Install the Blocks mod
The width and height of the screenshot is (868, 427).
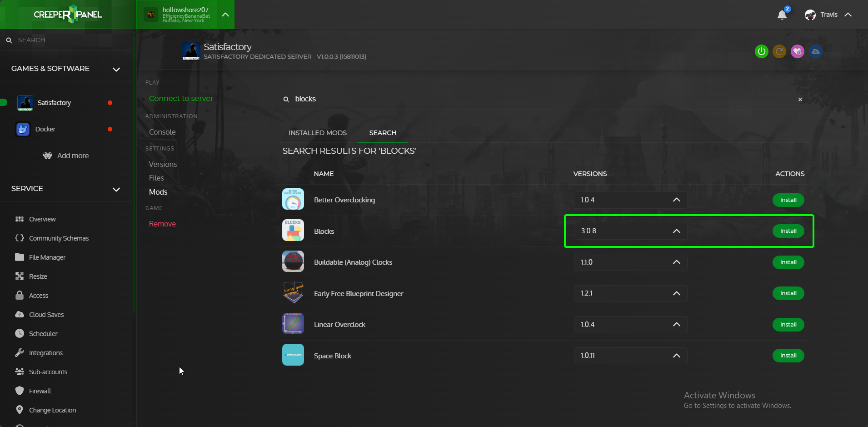(788, 231)
